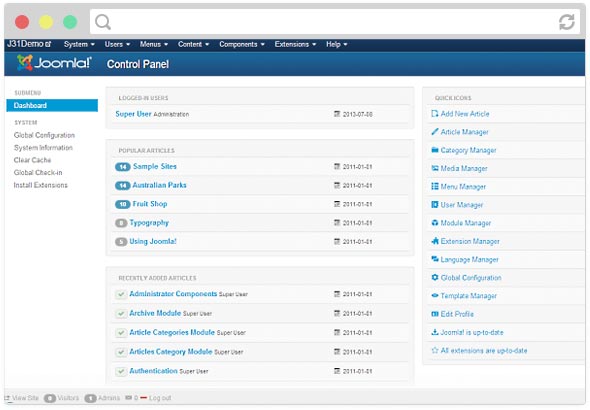
Task: Select Clear Cache in sidebar
Action: 32,160
